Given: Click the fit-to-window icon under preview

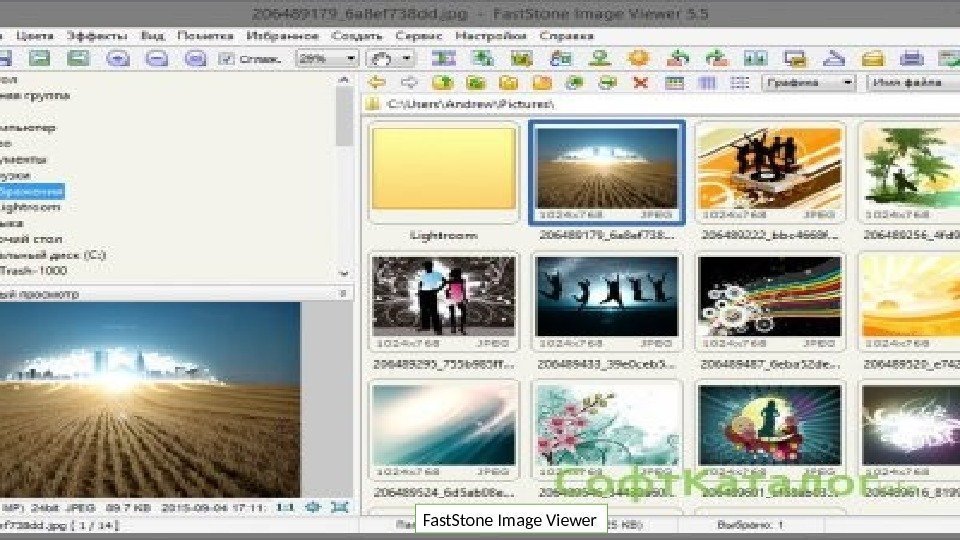Looking at the screenshot, I should click(340, 508).
